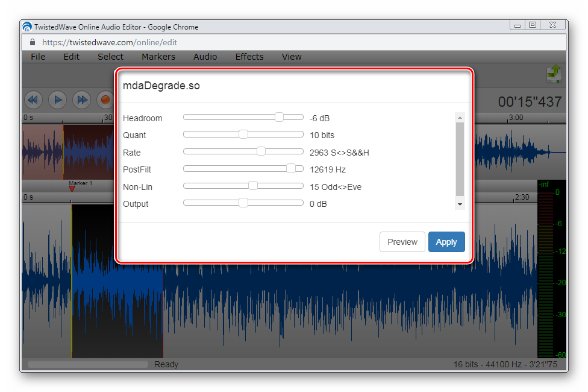Click the red Marker 1 triangle
This screenshot has height=392, width=588.
(72, 189)
